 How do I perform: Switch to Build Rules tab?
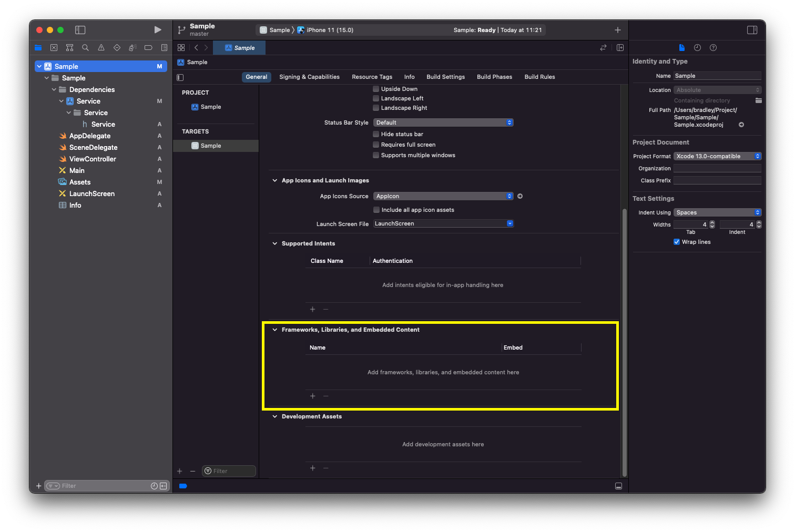[x=539, y=77]
